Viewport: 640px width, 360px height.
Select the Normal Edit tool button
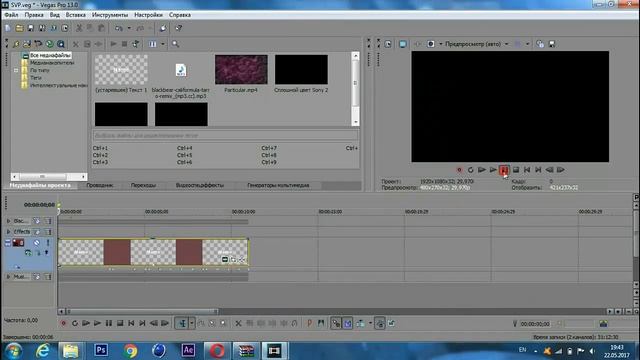pos(182,323)
